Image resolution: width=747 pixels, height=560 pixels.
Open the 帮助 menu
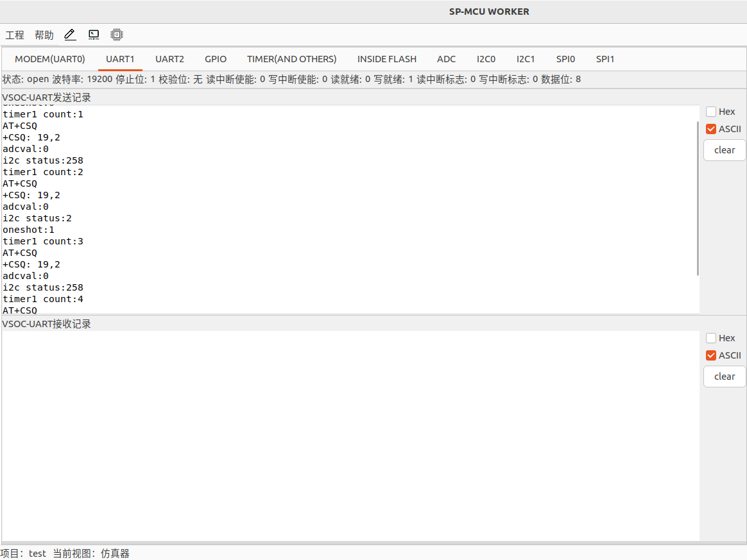pos(44,35)
